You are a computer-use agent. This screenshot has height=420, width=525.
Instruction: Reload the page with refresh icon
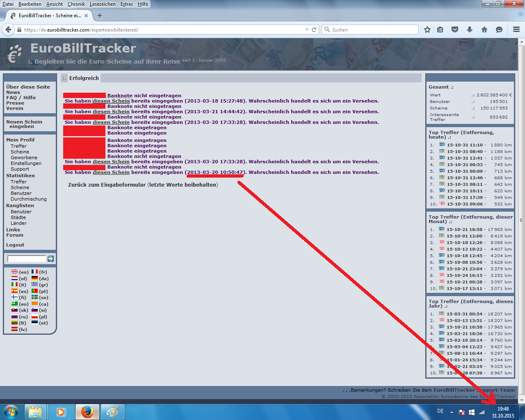314,30
